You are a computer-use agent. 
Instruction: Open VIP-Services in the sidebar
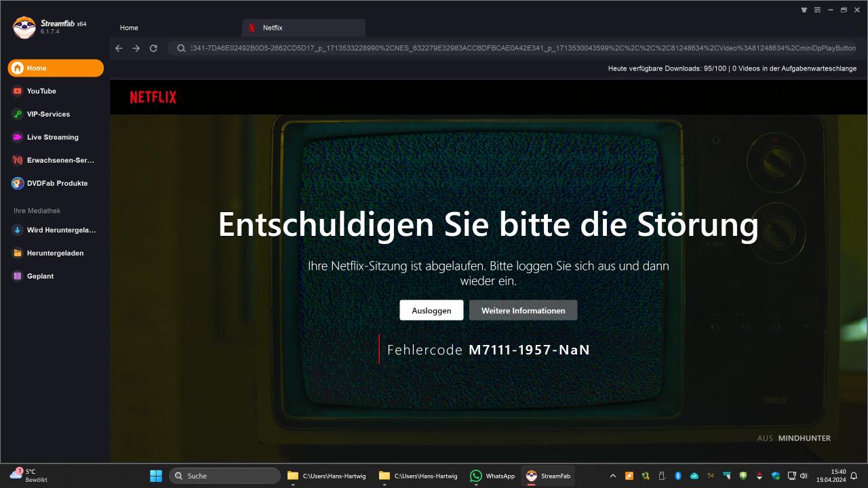coord(56,114)
